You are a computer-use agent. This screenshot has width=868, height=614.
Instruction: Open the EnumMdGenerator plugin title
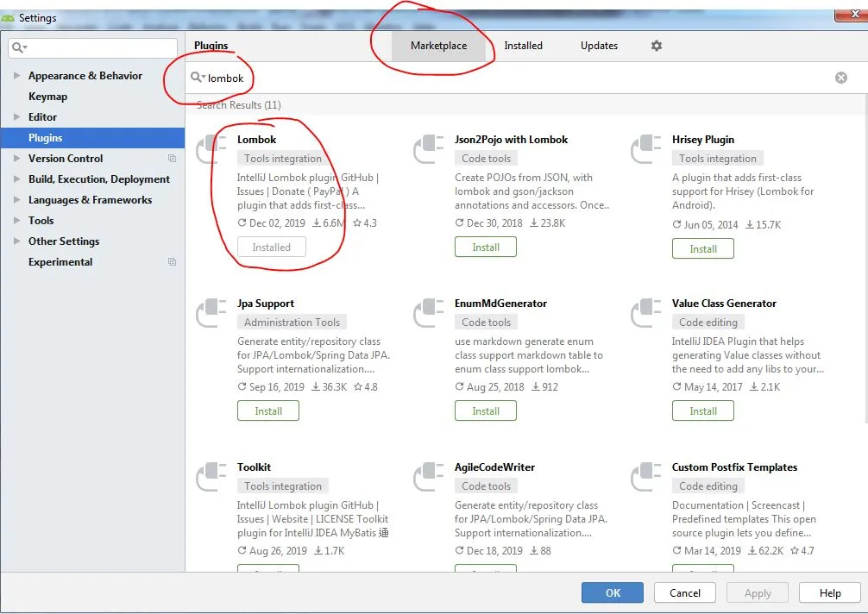500,304
